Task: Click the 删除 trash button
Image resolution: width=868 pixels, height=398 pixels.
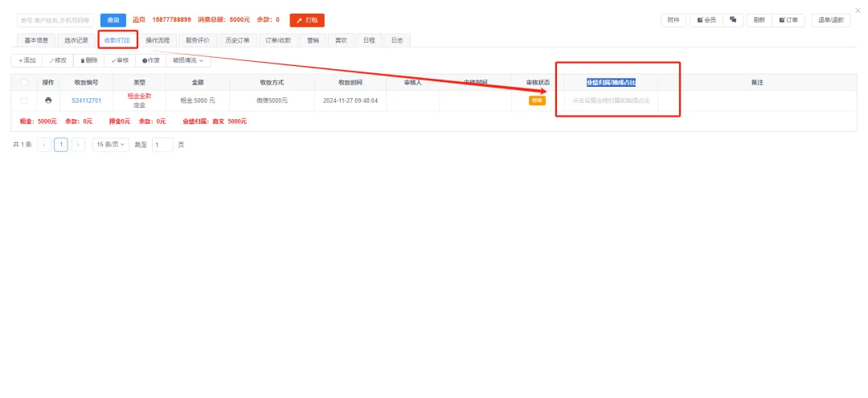Action: (89, 60)
